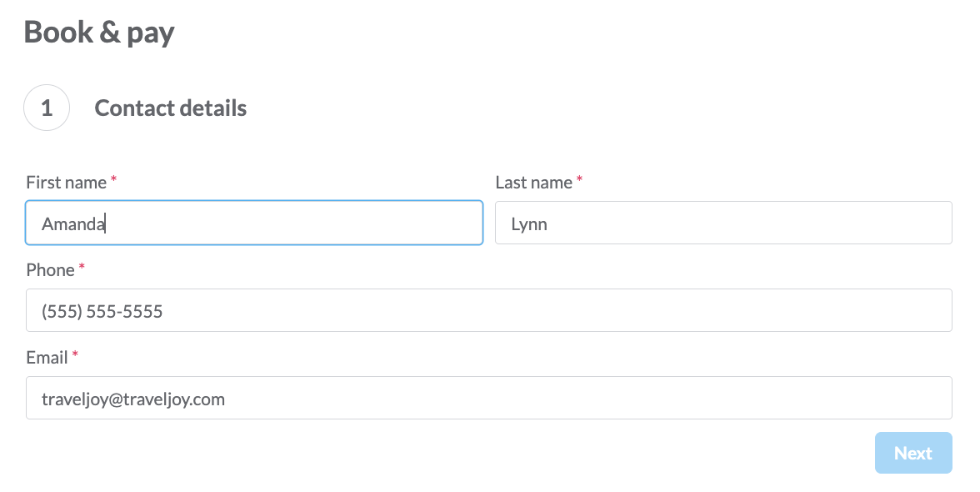The height and width of the screenshot is (492, 980).
Task: Click the Phone label text
Action: point(51,270)
